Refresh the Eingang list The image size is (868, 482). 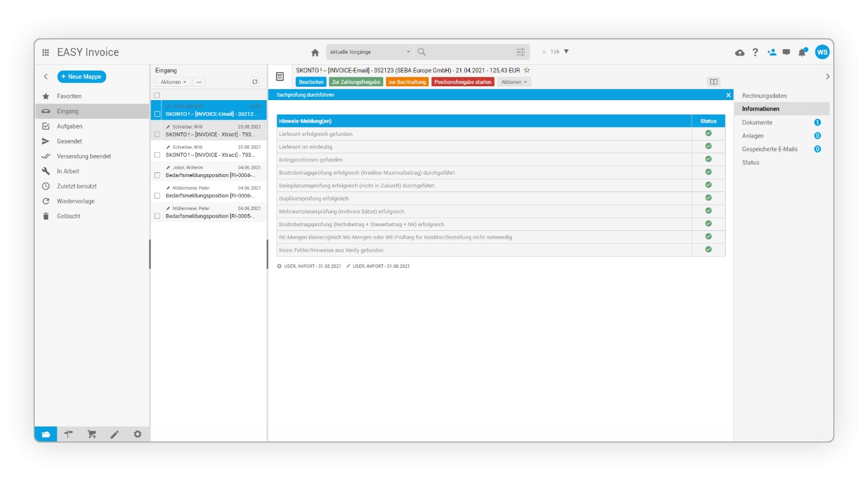[x=255, y=82]
